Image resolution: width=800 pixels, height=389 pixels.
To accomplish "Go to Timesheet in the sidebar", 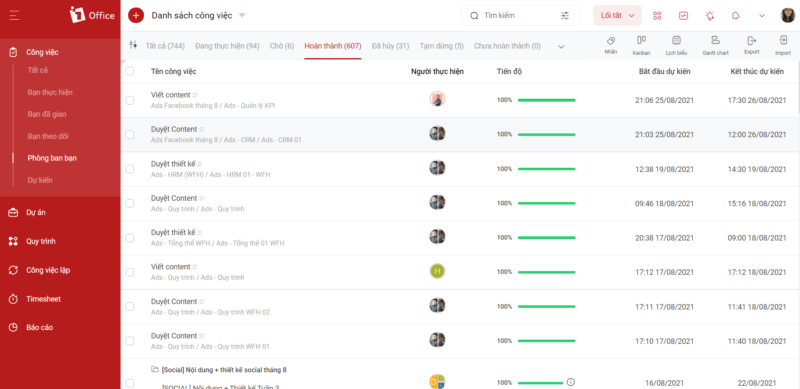I will [43, 299].
